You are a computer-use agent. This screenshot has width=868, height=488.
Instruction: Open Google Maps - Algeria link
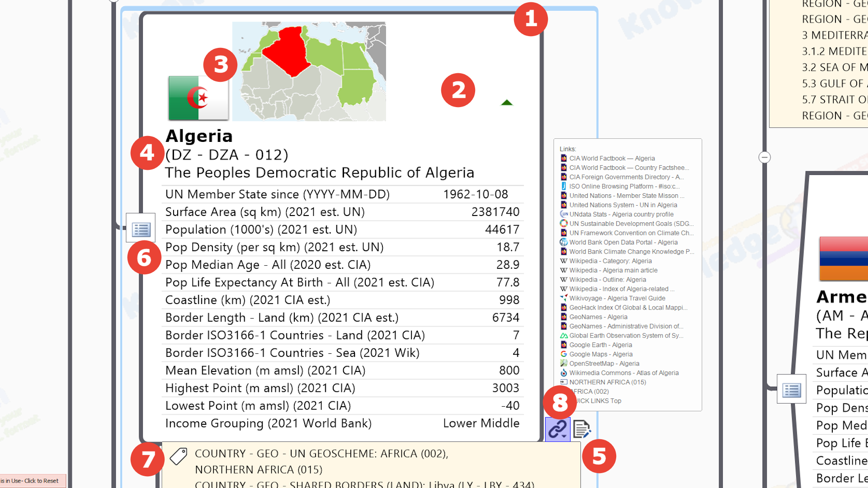point(600,354)
